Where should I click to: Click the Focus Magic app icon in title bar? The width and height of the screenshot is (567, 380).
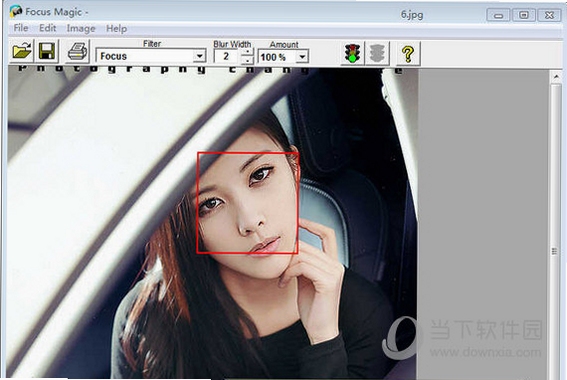16,12
